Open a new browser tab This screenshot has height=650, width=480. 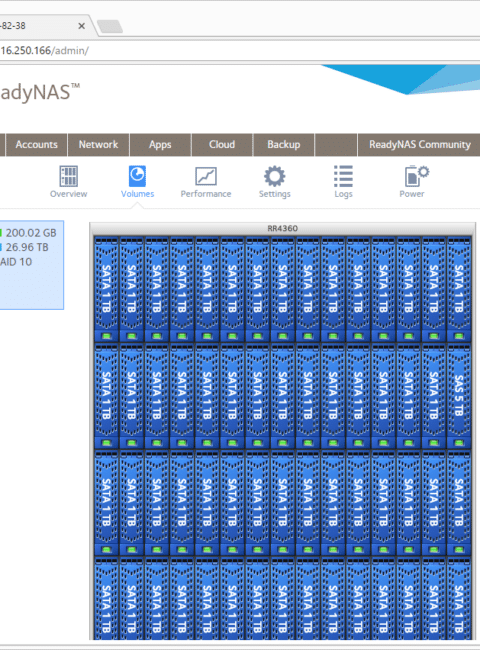point(109,26)
